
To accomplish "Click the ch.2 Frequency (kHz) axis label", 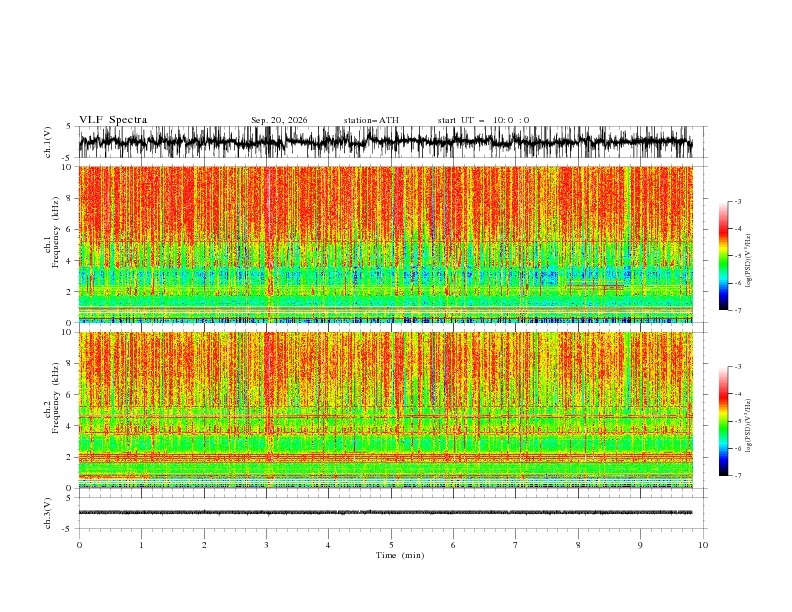I will (56, 398).
